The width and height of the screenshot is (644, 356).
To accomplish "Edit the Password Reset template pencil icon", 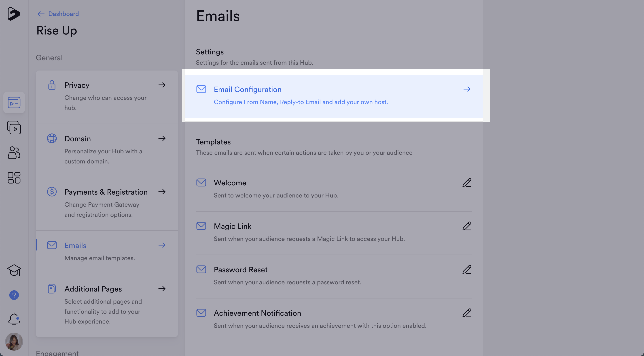I will click(466, 270).
